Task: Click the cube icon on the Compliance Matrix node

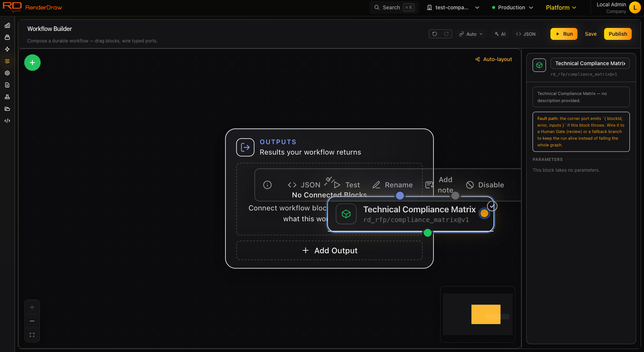Action: 346,214
